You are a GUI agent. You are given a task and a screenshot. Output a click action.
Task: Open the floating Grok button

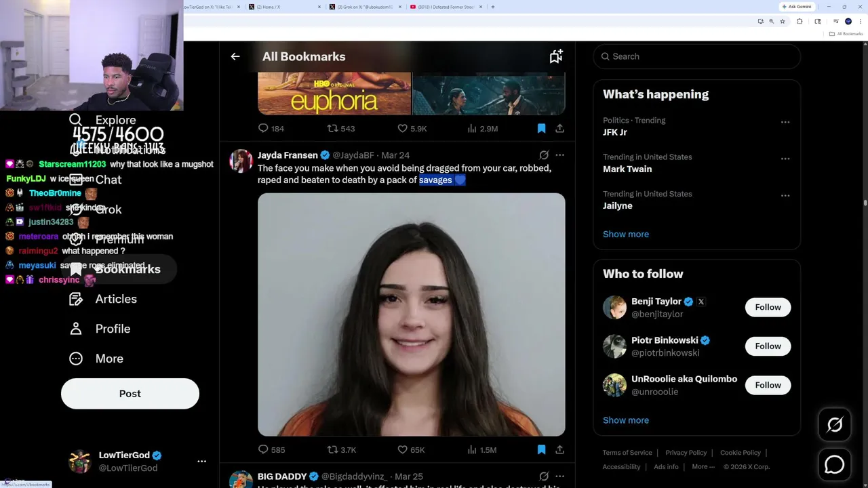click(835, 425)
